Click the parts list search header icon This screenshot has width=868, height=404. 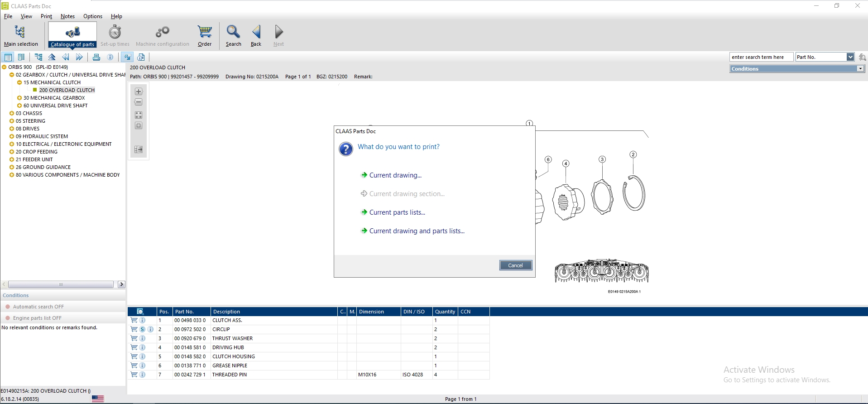click(x=140, y=312)
